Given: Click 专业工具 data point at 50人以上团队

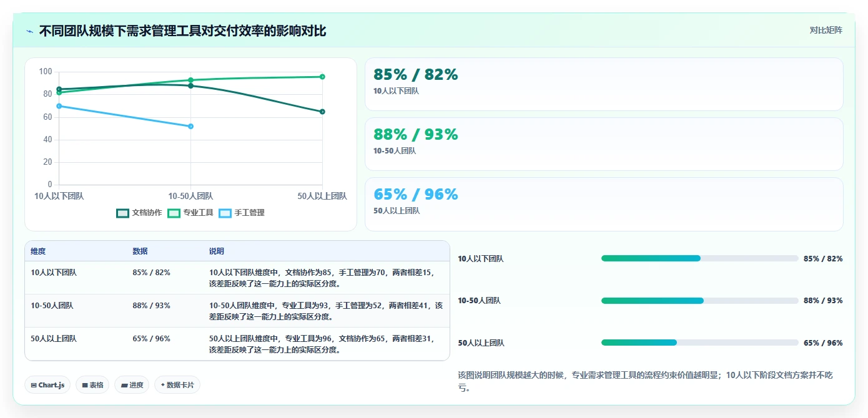Looking at the screenshot, I should [322, 77].
